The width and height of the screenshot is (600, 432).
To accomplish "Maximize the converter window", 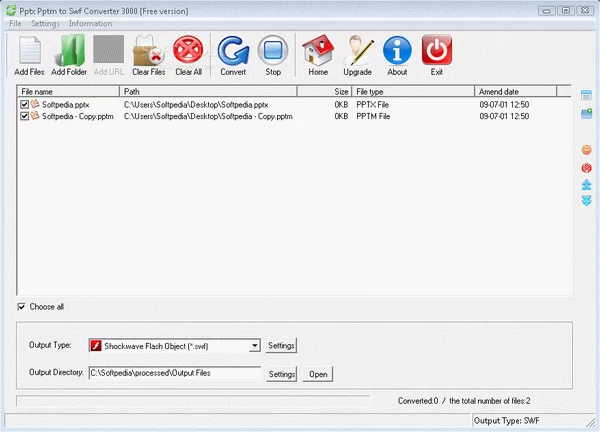I will [566, 10].
